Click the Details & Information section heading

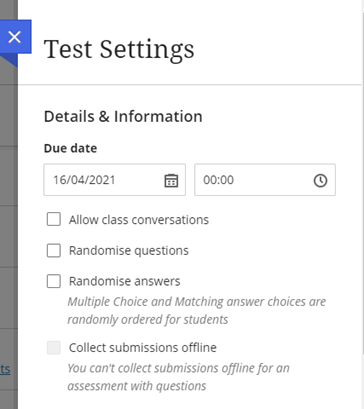tap(123, 116)
